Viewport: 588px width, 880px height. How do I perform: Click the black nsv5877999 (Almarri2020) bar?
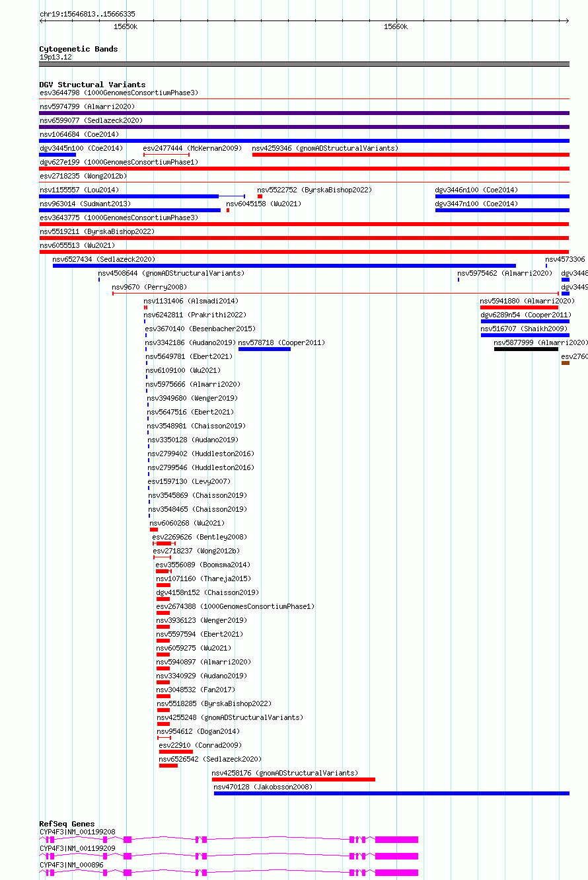point(526,349)
